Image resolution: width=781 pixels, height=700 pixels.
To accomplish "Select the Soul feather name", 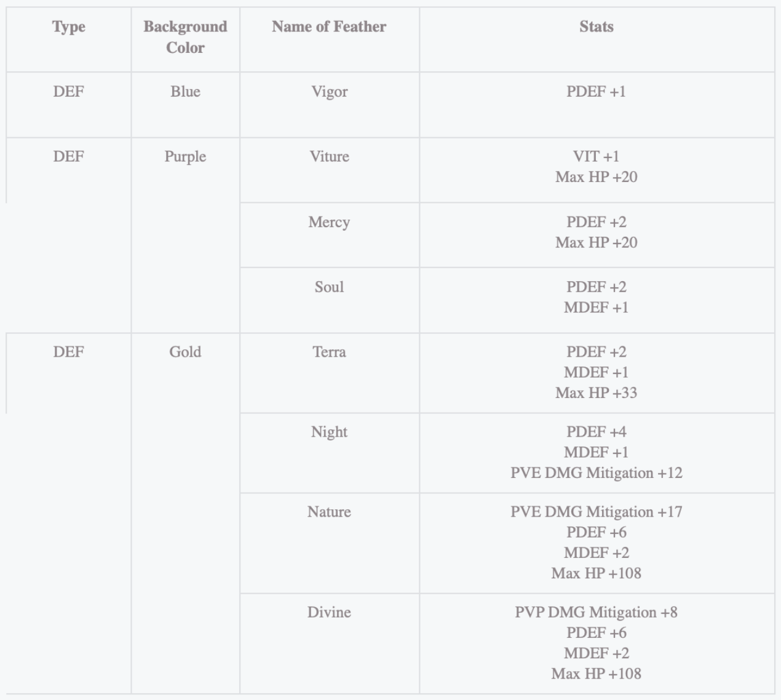I will click(x=329, y=287).
